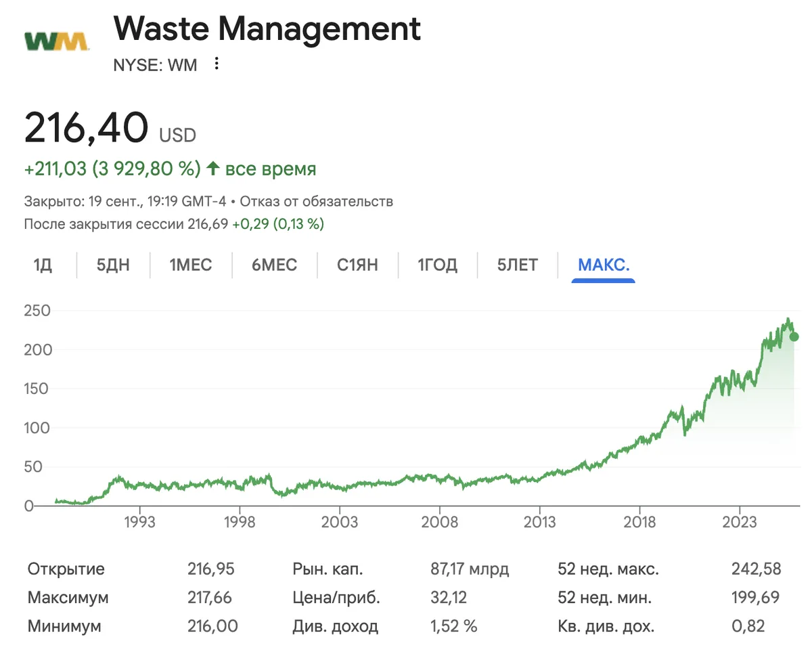Select the 5ДН time range tab
The image size is (812, 658).
(x=113, y=265)
